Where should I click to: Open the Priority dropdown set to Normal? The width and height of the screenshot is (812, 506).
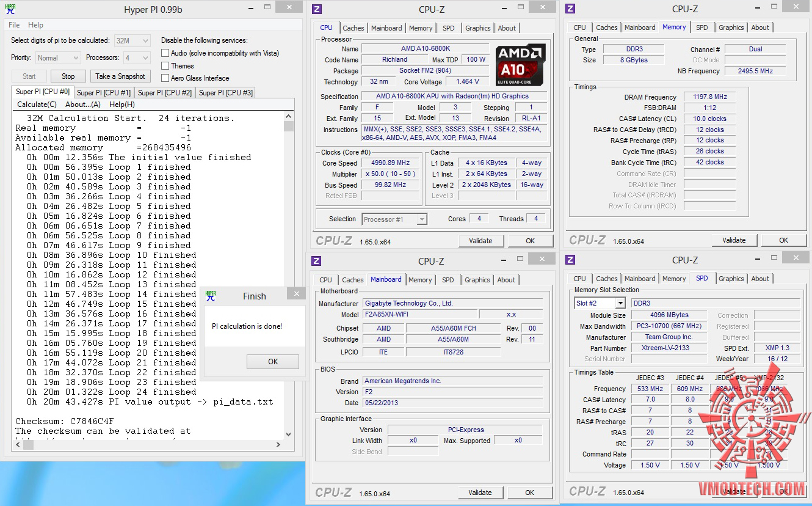(58, 58)
